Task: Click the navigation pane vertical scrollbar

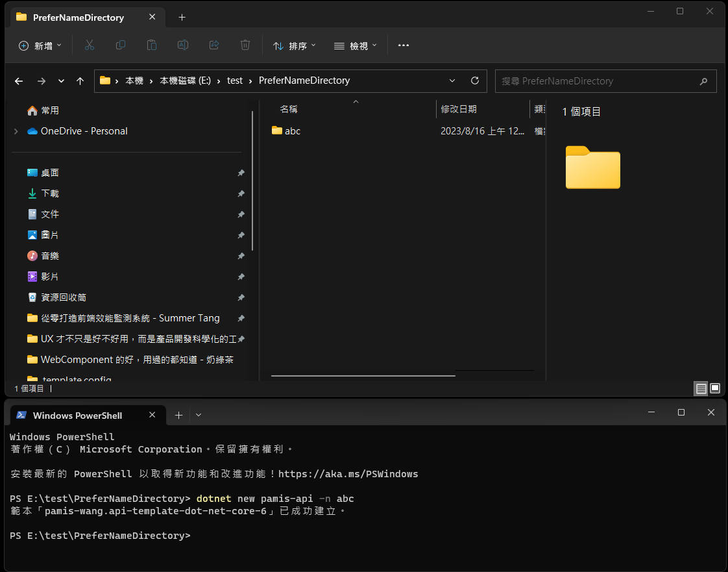Action: (252, 180)
